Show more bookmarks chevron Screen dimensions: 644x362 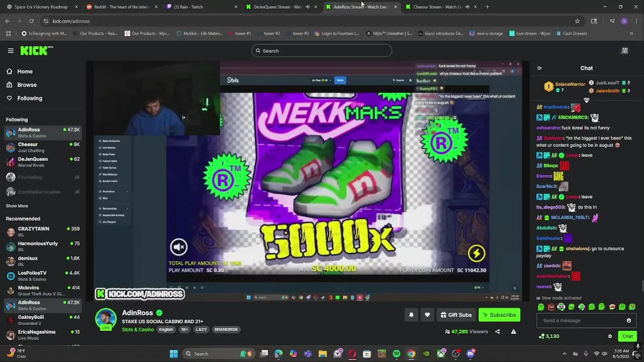coord(631,34)
